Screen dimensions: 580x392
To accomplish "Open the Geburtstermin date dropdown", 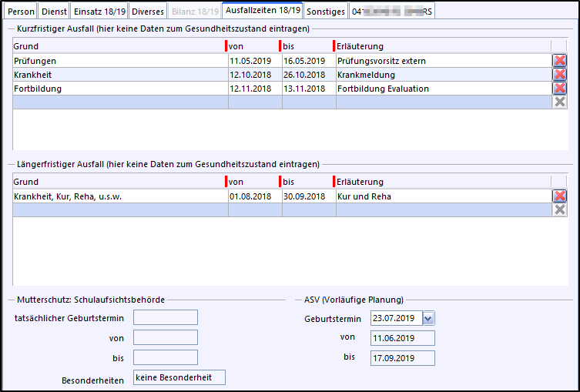I will point(429,318).
